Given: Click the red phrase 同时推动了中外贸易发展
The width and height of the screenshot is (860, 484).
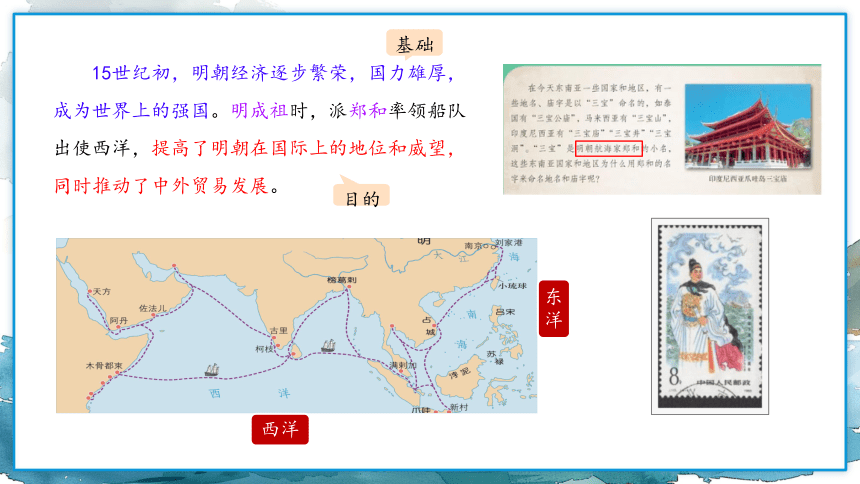Looking at the screenshot, I should click(162, 186).
